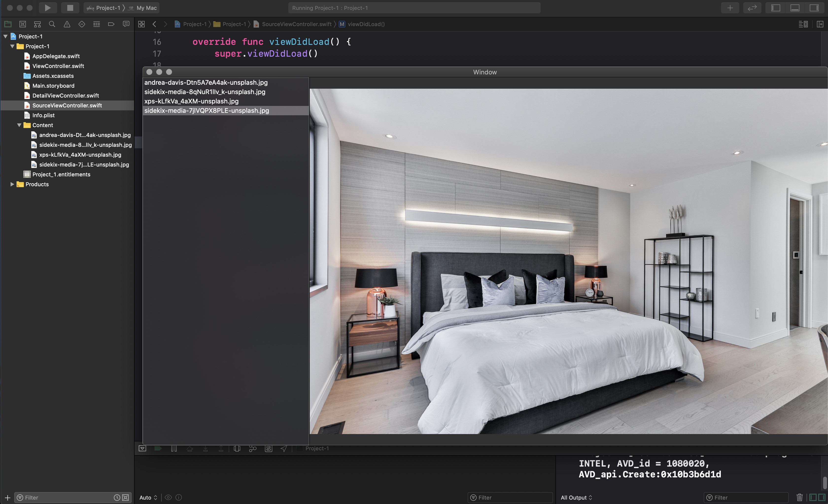Open the Auto variables scope dropdown
The height and width of the screenshot is (504, 828).
pyautogui.click(x=148, y=497)
